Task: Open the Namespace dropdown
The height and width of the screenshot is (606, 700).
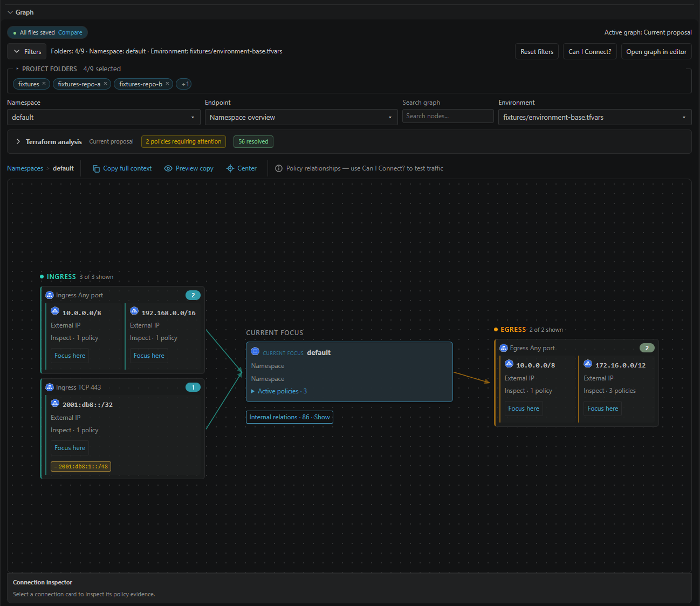Action: [x=104, y=117]
